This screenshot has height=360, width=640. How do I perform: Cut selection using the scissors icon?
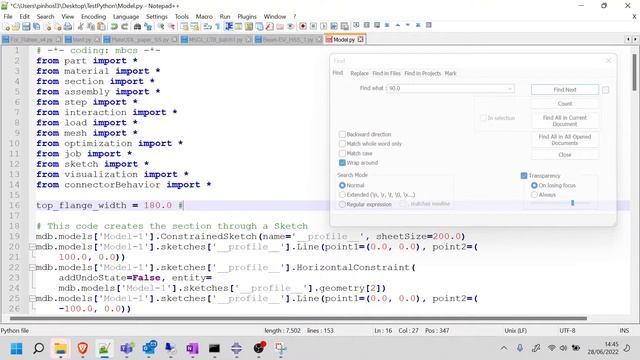tap(80, 27)
